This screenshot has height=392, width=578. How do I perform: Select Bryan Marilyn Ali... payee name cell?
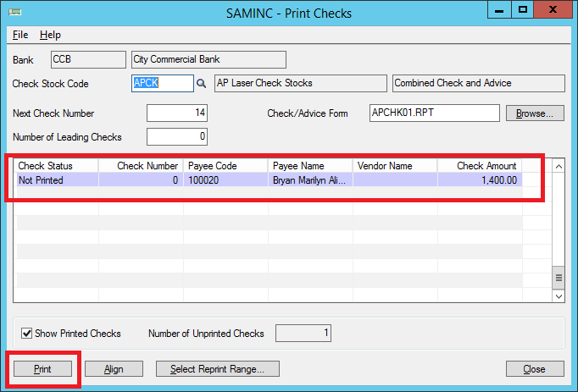pyautogui.click(x=310, y=179)
